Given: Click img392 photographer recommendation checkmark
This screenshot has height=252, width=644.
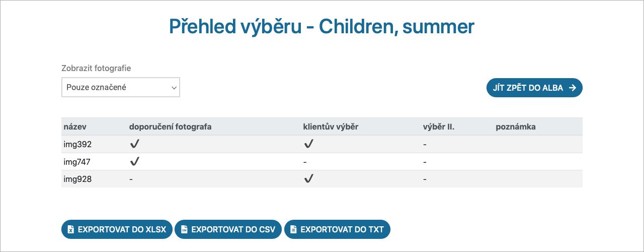Looking at the screenshot, I should pyautogui.click(x=134, y=144).
